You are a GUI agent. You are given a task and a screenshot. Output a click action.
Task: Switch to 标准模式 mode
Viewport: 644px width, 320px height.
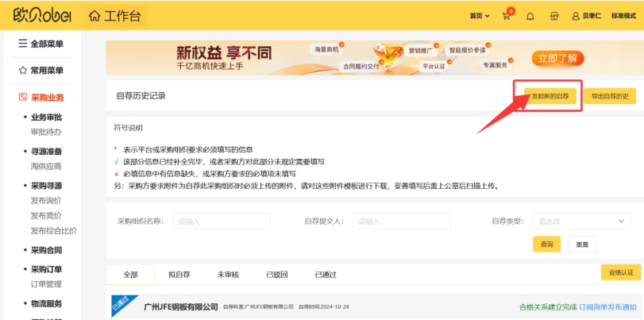pos(623,16)
